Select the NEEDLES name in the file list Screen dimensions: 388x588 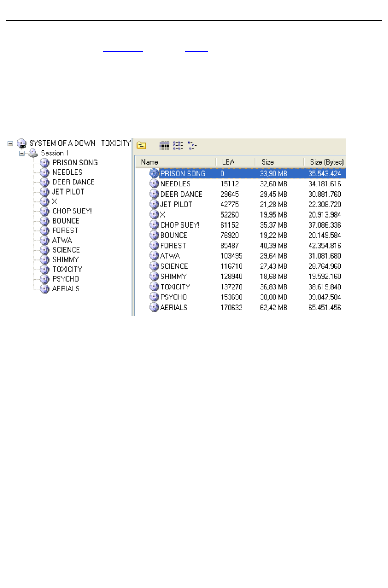tap(175, 184)
